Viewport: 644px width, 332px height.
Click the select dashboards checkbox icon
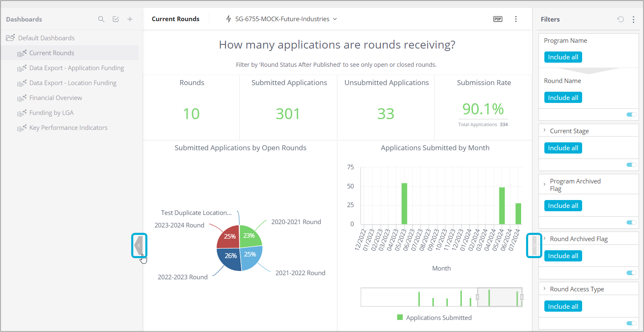pos(116,19)
